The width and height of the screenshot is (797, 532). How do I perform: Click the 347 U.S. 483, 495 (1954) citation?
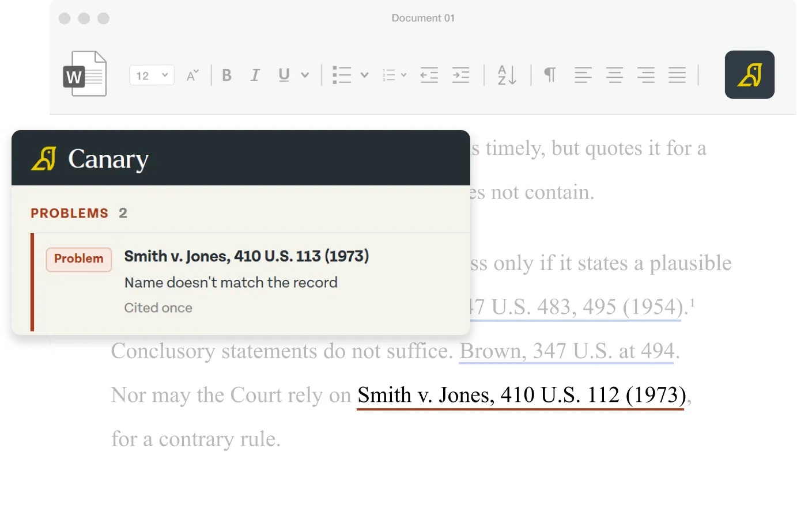[x=576, y=307]
